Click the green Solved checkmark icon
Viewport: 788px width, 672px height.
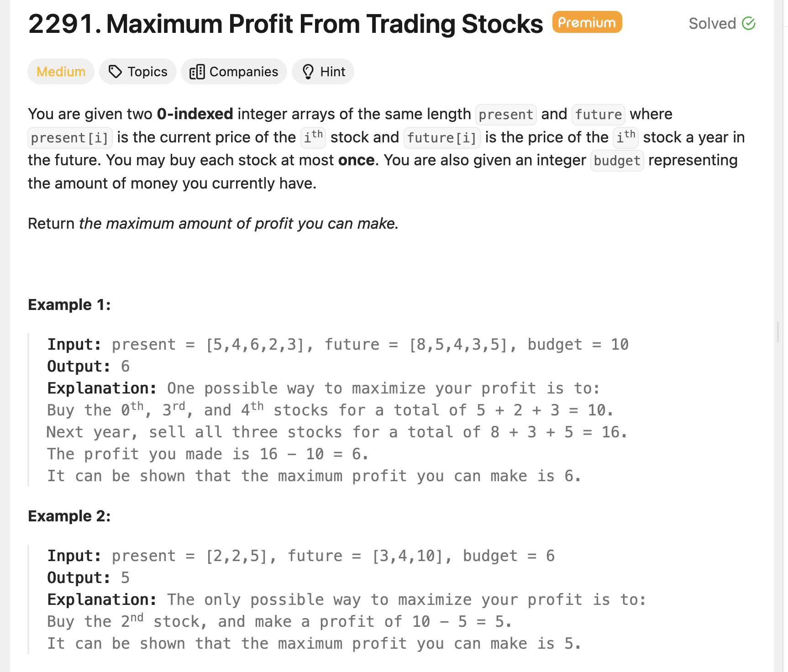tap(749, 23)
